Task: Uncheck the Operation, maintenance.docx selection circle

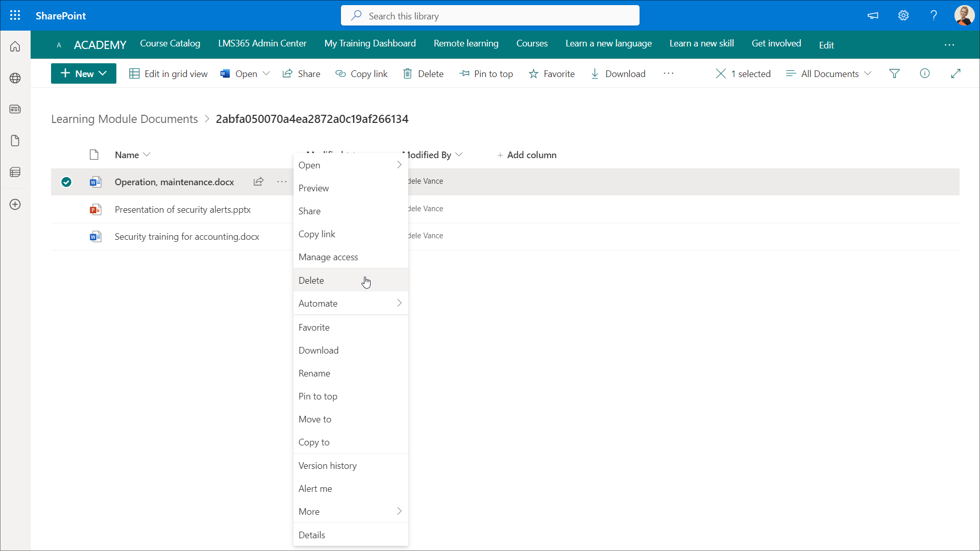Action: (66, 182)
